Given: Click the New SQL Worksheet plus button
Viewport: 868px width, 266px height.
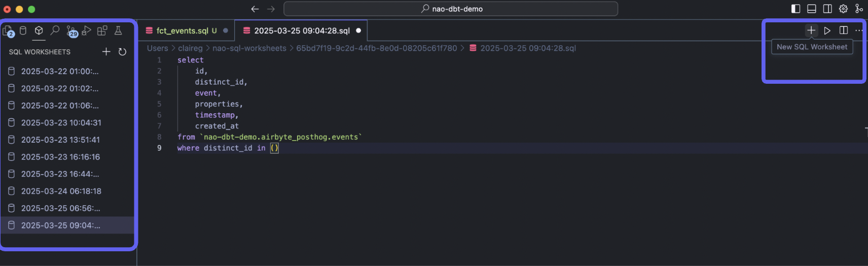Looking at the screenshot, I should point(811,30).
